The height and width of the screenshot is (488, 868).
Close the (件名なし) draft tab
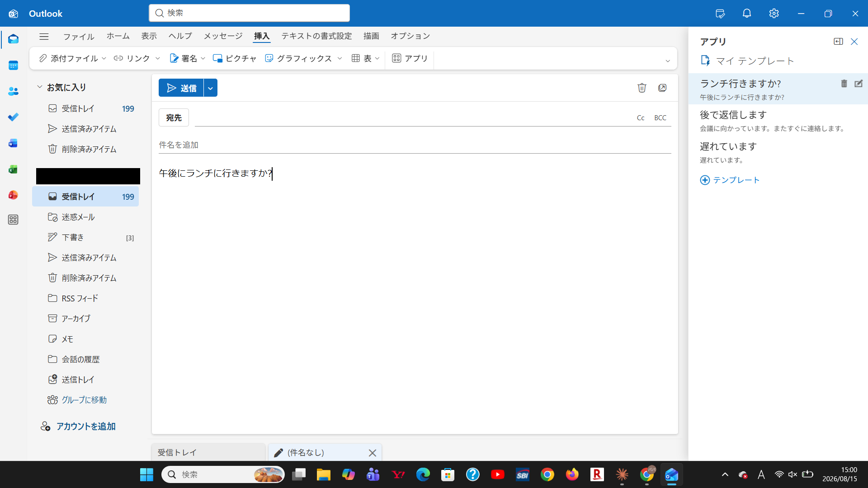[x=373, y=453]
